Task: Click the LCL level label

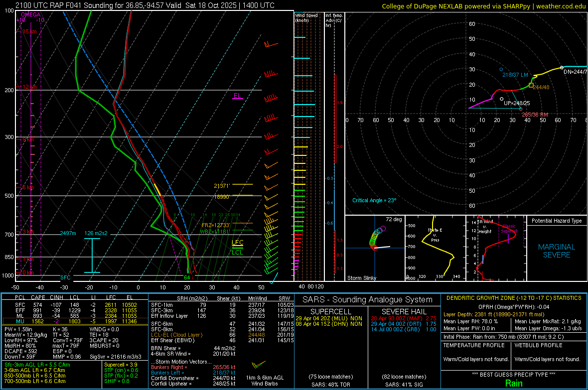Action: [x=237, y=253]
